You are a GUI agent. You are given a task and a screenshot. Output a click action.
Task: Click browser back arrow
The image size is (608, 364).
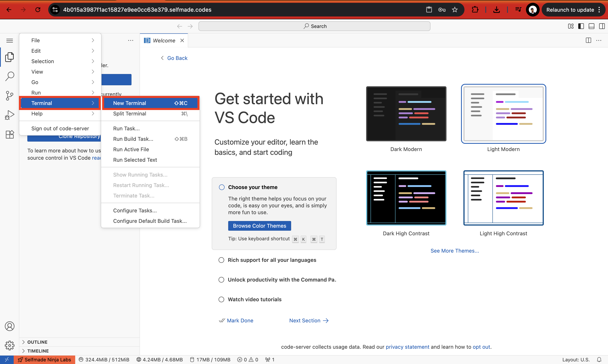point(9,10)
